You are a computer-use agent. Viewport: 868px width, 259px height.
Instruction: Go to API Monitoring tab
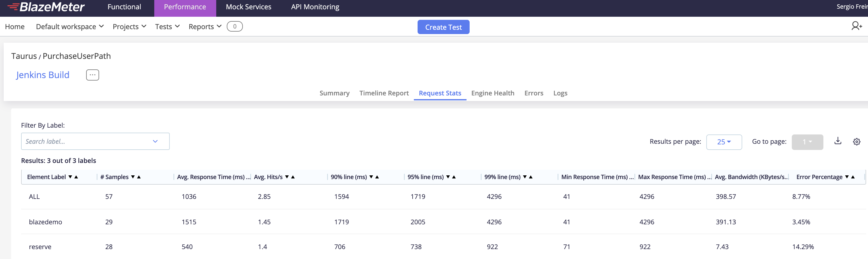click(315, 7)
